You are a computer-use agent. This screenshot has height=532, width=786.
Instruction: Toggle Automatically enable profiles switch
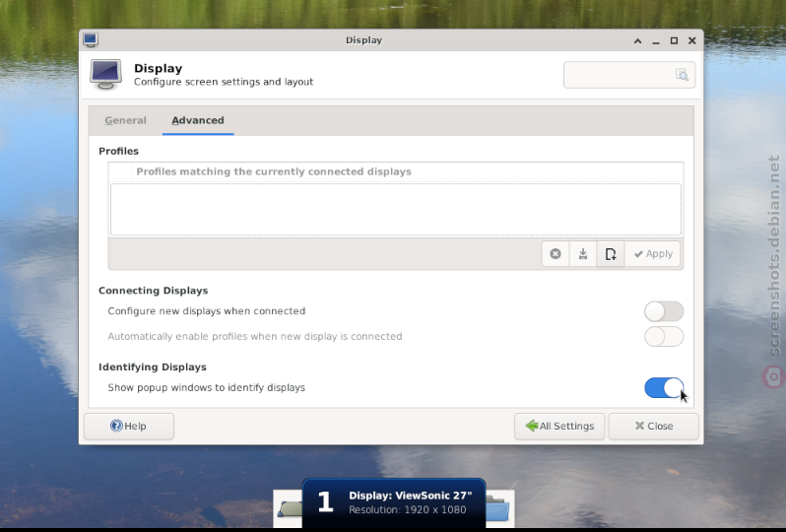[664, 337]
